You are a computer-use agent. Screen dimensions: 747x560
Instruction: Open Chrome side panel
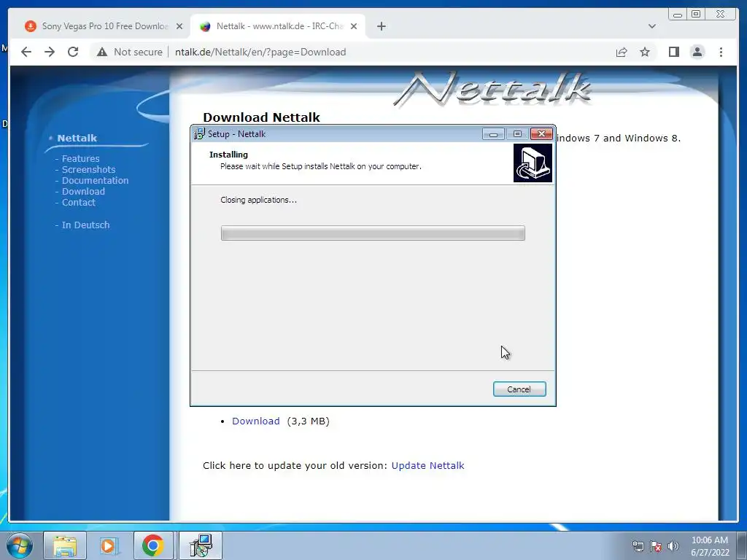[x=673, y=52]
